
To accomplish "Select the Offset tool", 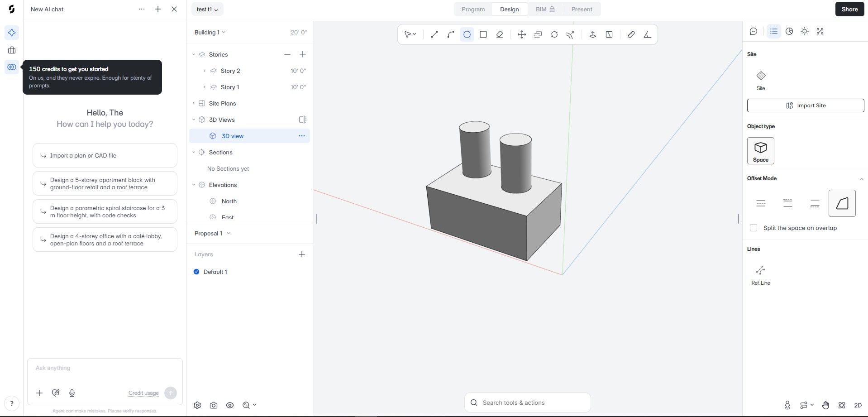I will [570, 34].
